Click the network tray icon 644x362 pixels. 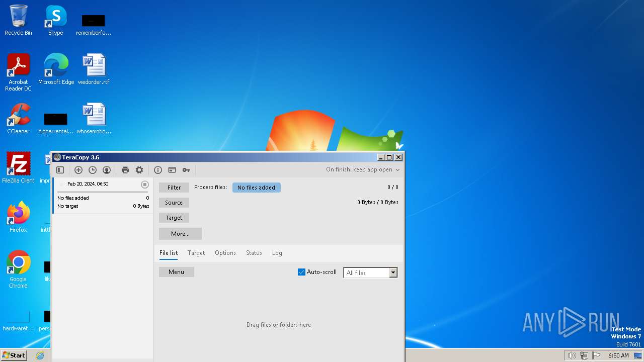pos(584,355)
